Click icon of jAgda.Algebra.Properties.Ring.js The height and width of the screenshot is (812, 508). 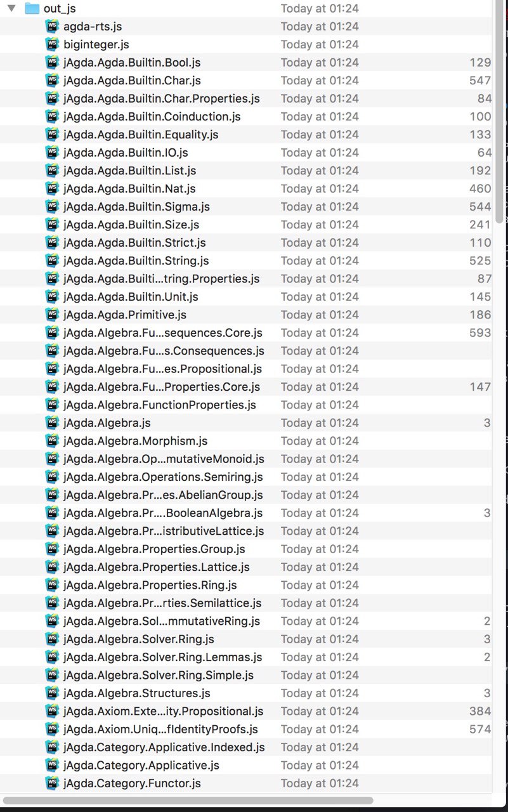52,585
